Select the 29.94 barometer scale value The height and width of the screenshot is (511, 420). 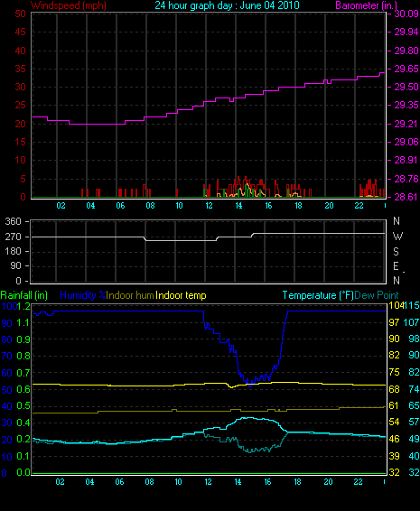(406, 32)
